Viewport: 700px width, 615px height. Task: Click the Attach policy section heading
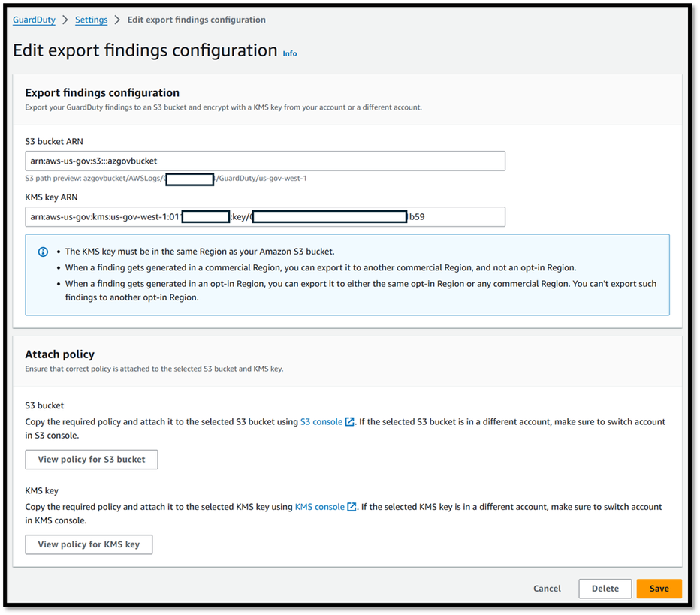point(60,354)
